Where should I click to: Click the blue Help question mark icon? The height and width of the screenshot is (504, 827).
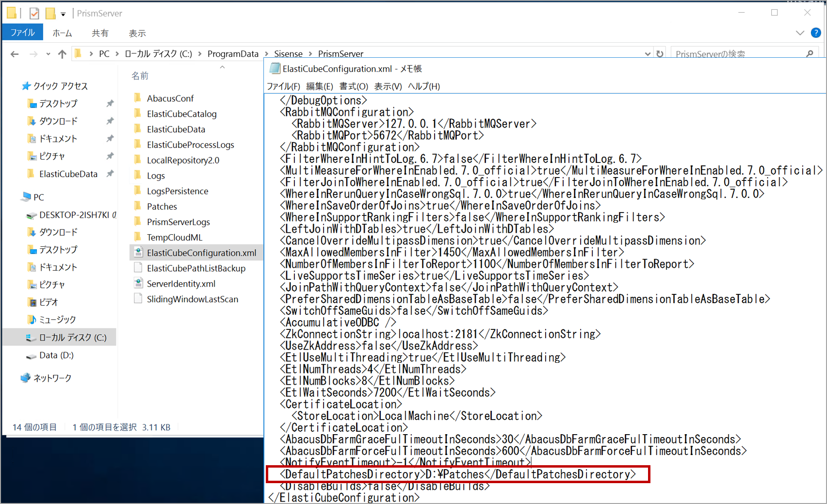816,33
